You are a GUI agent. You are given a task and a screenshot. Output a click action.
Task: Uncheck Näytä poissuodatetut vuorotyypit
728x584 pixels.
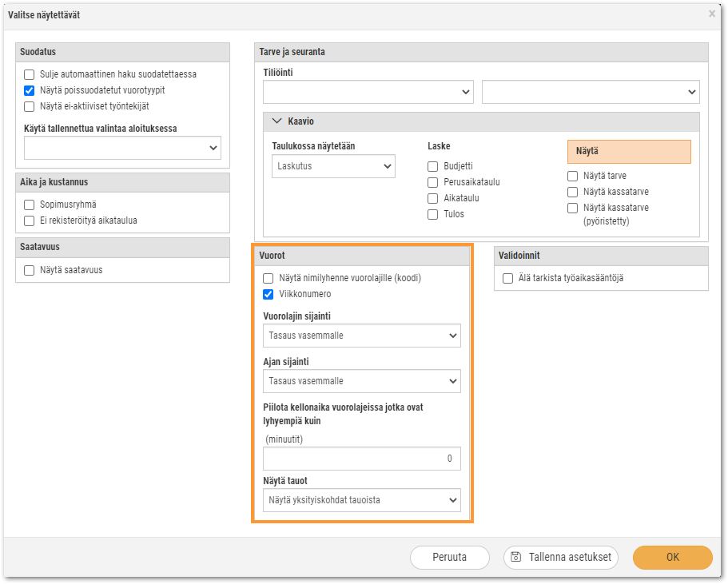[x=30, y=90]
